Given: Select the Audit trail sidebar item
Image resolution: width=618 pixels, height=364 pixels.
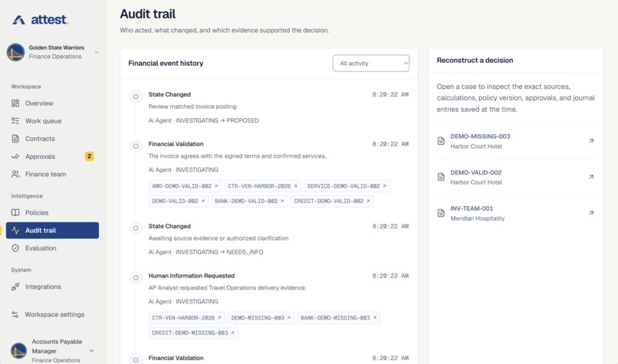Looking at the screenshot, I should click(x=52, y=231).
